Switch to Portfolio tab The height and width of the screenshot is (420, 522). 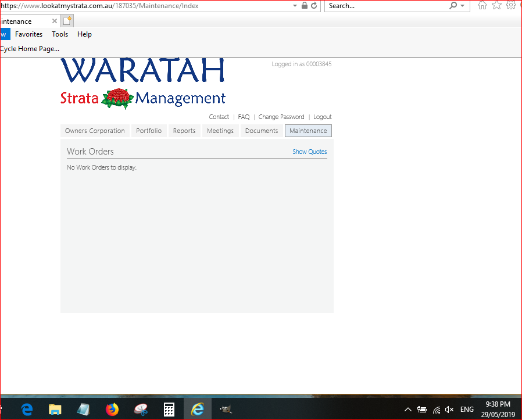click(149, 131)
